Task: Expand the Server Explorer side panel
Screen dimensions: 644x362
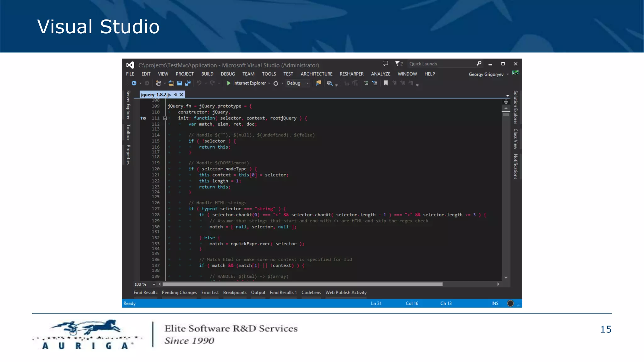Action: [128, 105]
